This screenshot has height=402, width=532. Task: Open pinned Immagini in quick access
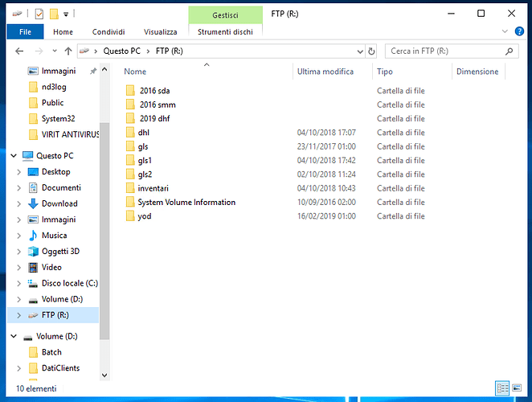pyautogui.click(x=59, y=71)
